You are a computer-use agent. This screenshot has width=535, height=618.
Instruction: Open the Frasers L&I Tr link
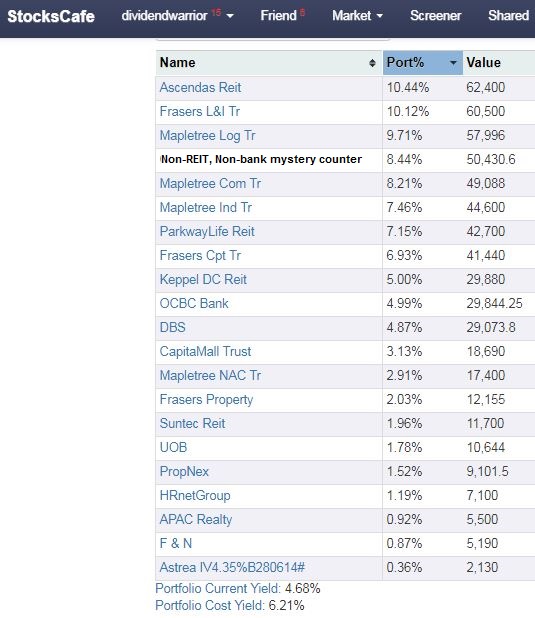(x=200, y=112)
